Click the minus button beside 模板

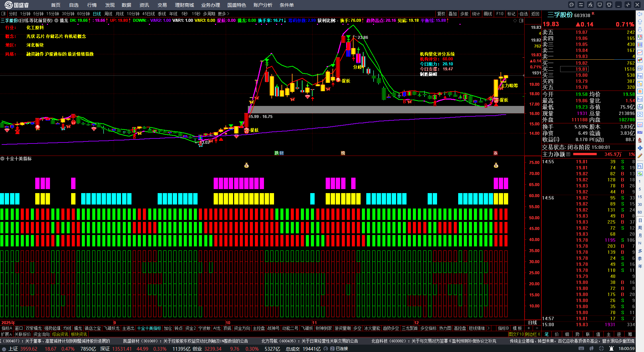pyautogui.click(x=537, y=328)
